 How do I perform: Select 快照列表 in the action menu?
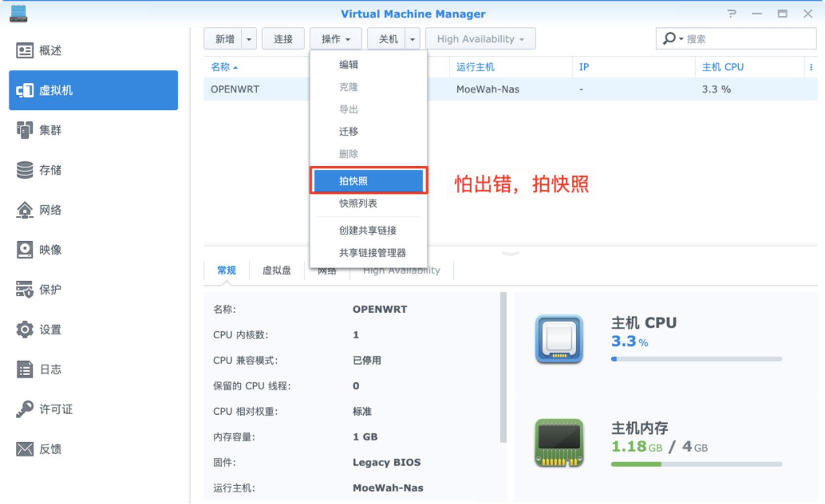tap(358, 203)
